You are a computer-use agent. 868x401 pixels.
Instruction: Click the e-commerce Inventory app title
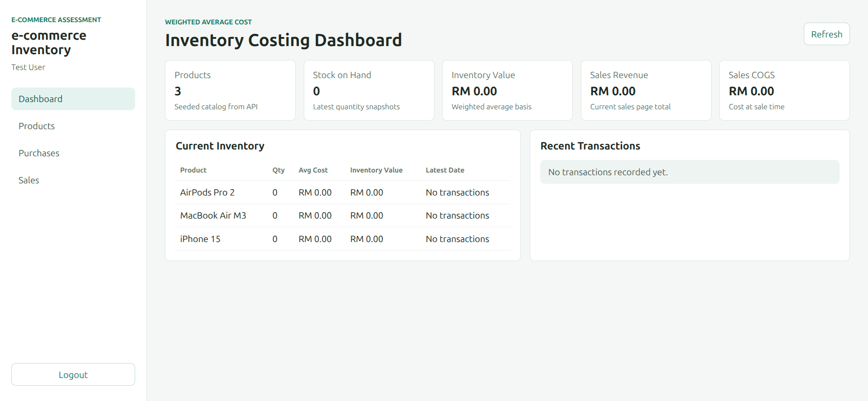(x=49, y=42)
